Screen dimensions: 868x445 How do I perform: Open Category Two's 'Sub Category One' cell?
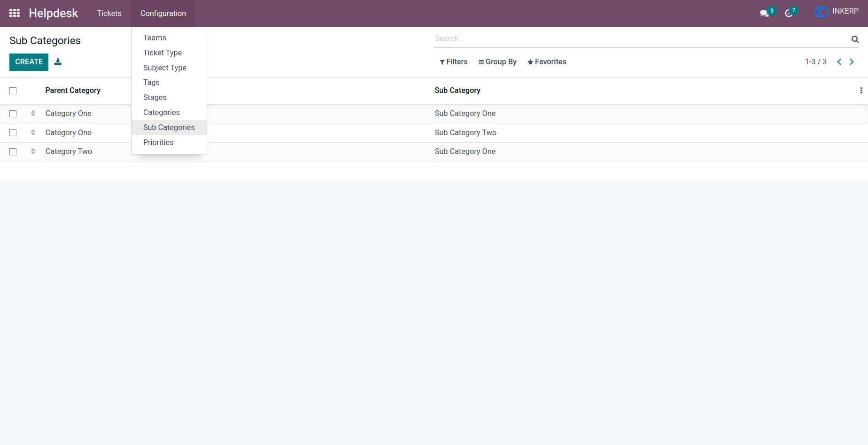point(465,152)
